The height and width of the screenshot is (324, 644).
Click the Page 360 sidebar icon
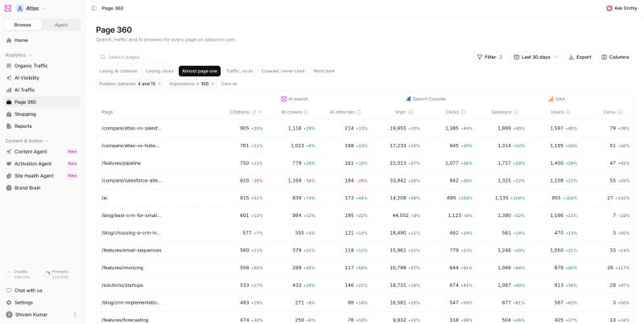pos(9,102)
